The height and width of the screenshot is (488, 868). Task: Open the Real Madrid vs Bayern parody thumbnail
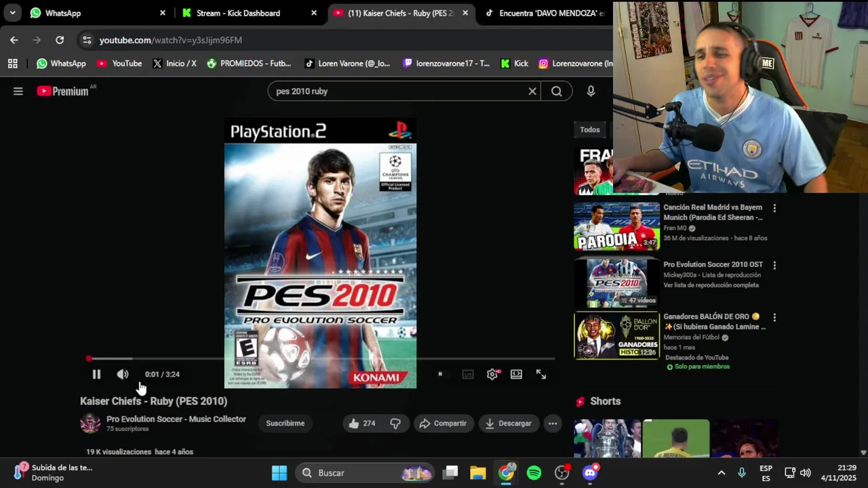(616, 226)
